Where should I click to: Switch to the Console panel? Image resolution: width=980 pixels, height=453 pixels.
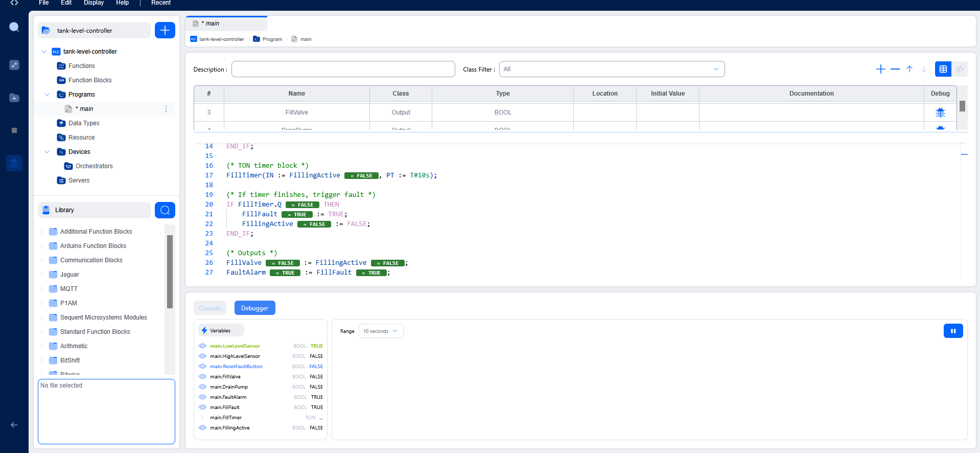point(210,308)
